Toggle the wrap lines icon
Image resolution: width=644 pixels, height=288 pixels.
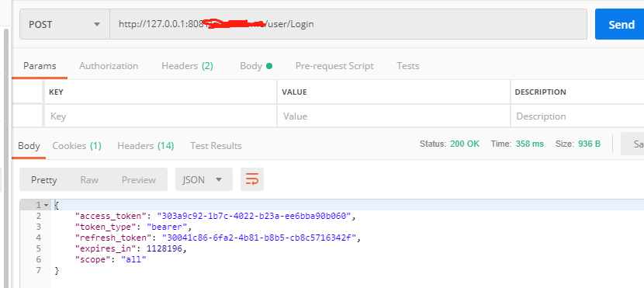tap(252, 179)
